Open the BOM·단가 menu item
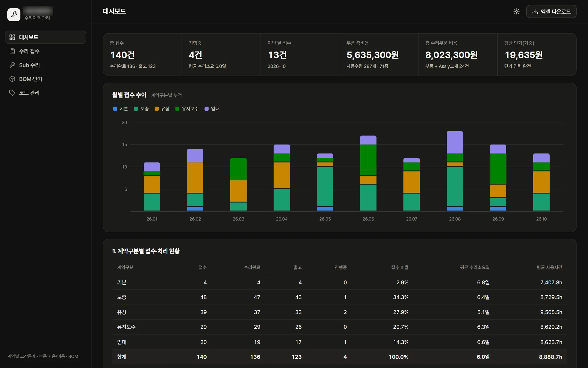Screen dimensions: 588x368 click(x=45, y=79)
